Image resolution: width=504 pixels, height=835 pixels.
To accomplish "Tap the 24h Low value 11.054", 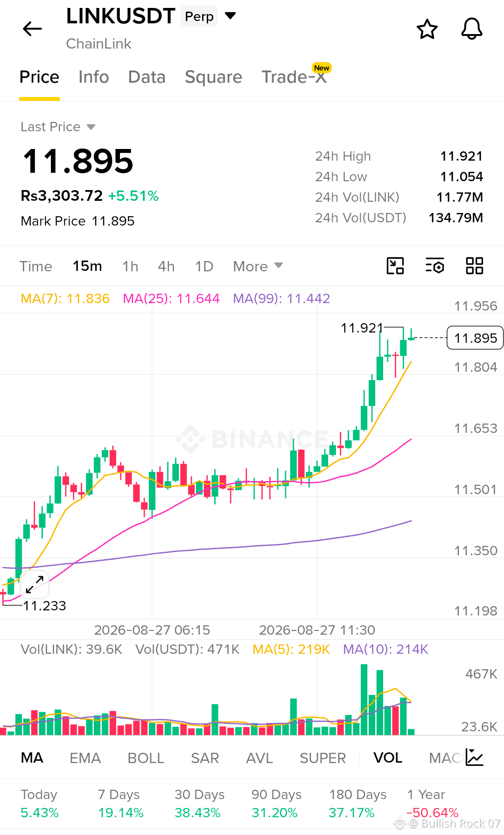I will pos(462,177).
